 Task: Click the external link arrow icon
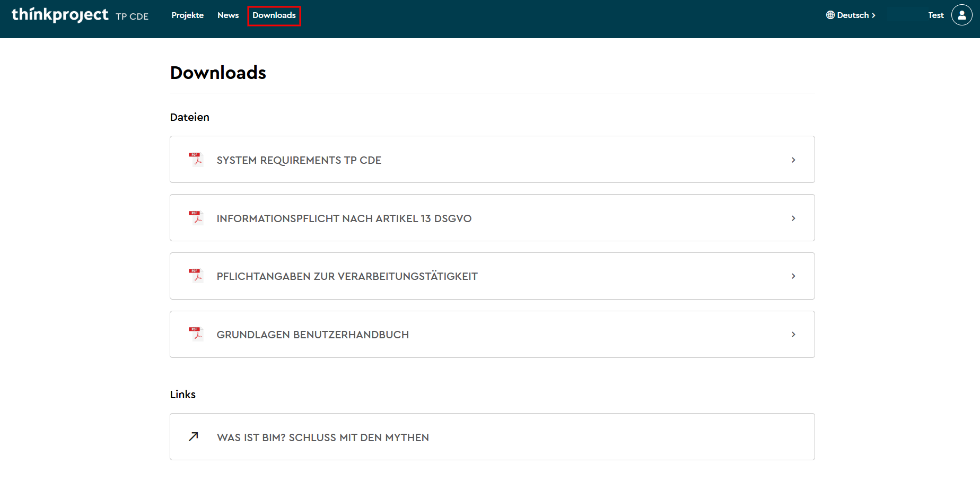tap(194, 436)
